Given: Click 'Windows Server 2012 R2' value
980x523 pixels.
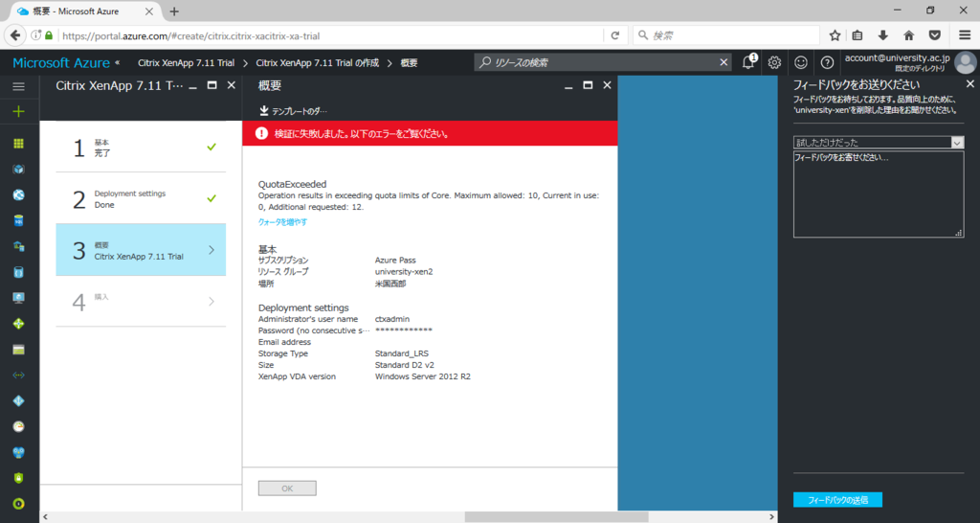Looking at the screenshot, I should coord(422,376).
